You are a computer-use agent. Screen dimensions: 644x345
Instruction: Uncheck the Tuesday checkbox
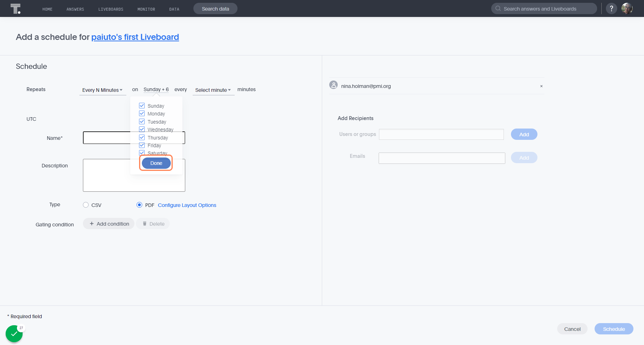pyautogui.click(x=142, y=121)
